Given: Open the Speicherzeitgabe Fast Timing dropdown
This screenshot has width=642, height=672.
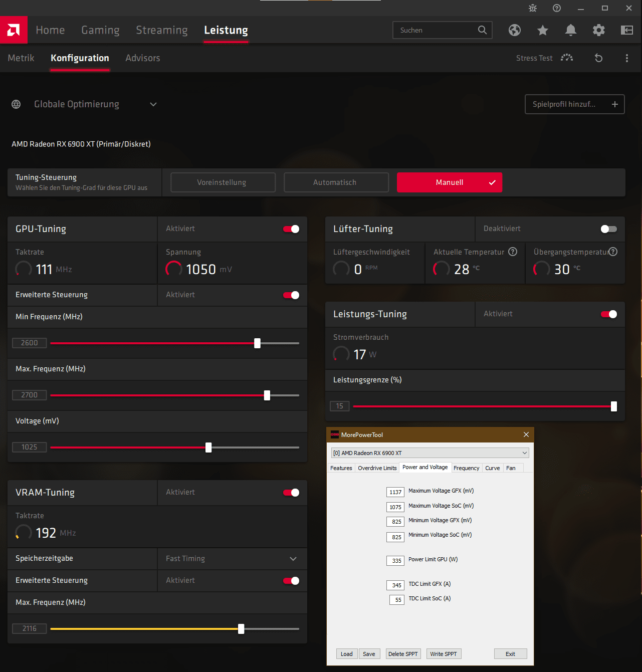Looking at the screenshot, I should pos(232,559).
